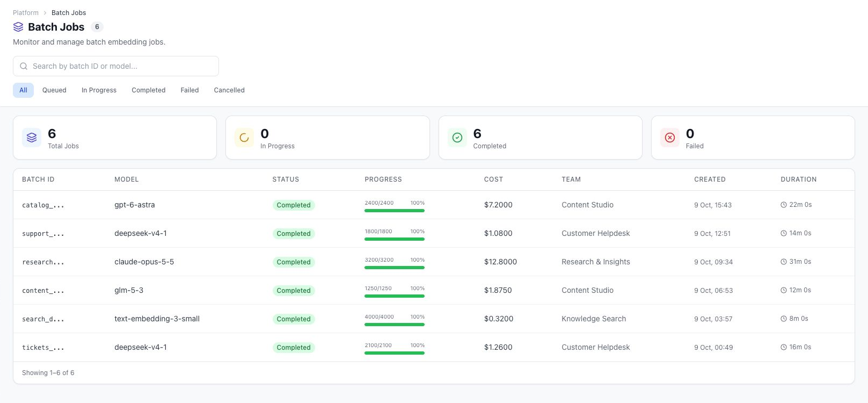Screen dimensions: 868x403
Task: Click the clock icon next to 12m 0s
Action: coord(784,290)
